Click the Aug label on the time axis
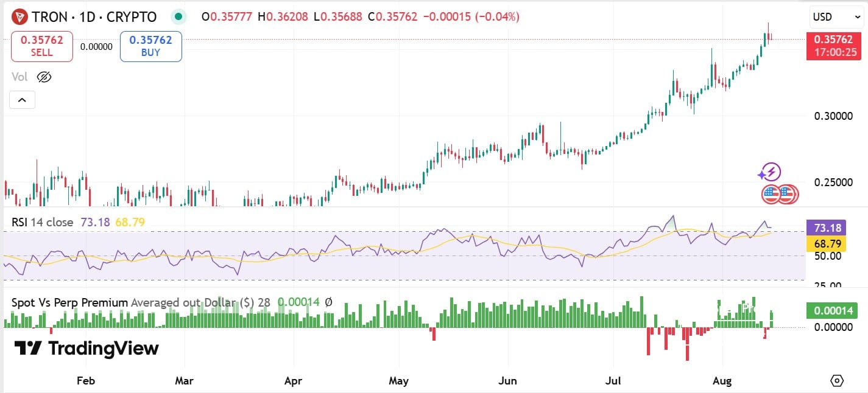This screenshot has width=868, height=393. (721, 381)
